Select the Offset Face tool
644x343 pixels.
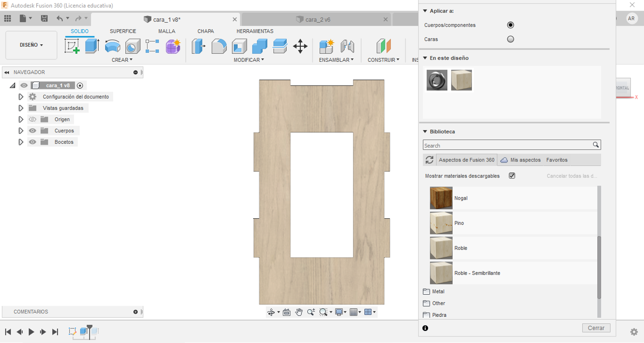[280, 46]
